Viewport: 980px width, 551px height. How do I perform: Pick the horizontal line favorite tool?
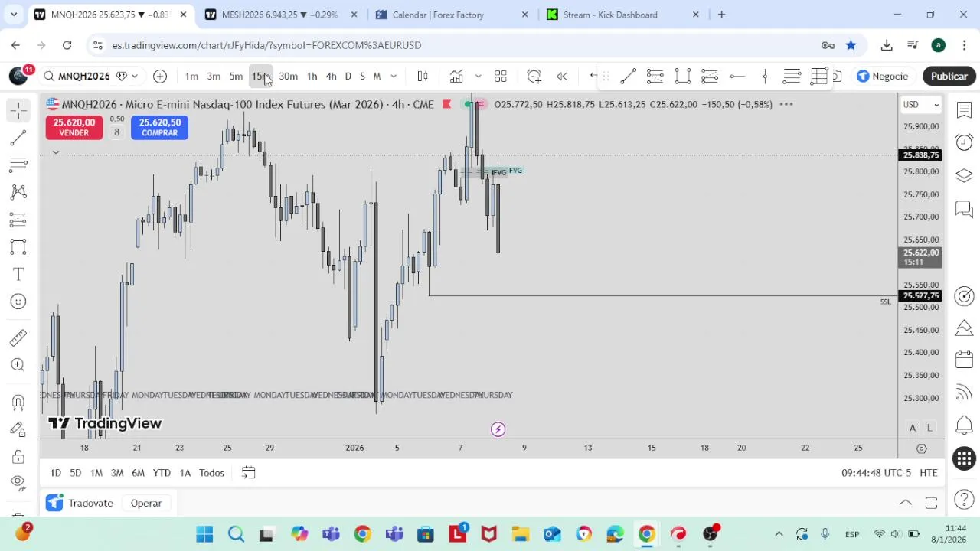pos(737,76)
